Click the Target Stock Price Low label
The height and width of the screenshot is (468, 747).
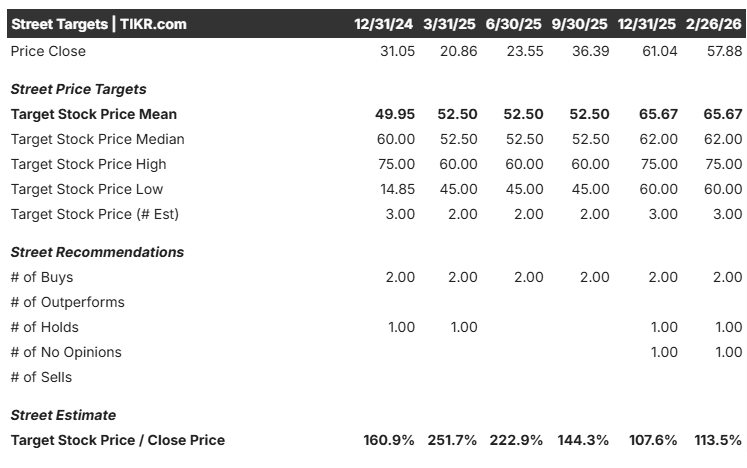click(86, 189)
